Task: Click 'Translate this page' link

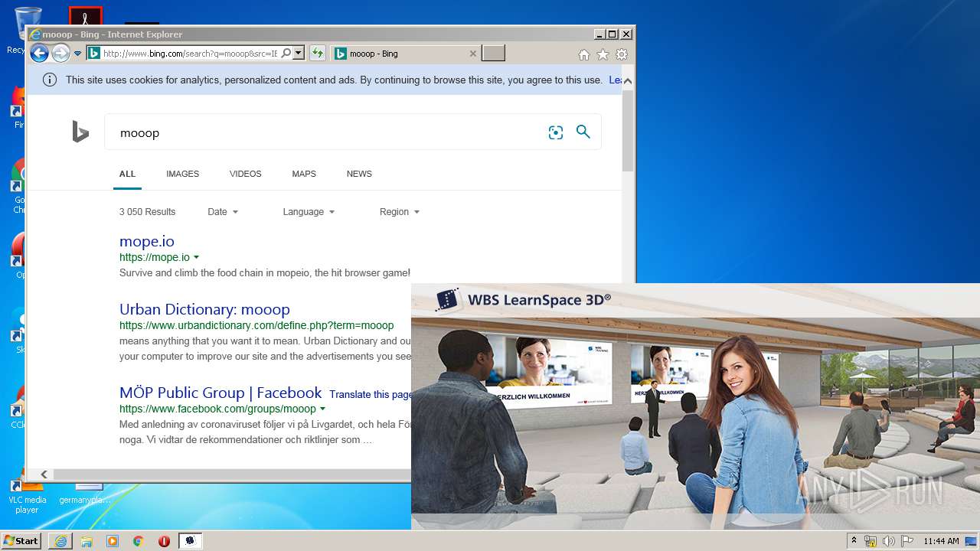Action: point(371,395)
